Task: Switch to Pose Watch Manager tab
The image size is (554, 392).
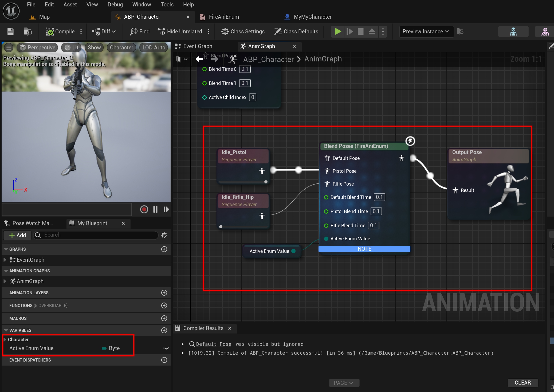Action: (x=32, y=223)
